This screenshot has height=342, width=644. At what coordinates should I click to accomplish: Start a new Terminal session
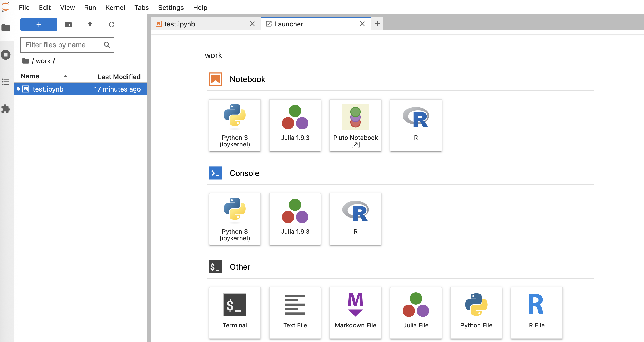pyautogui.click(x=234, y=313)
